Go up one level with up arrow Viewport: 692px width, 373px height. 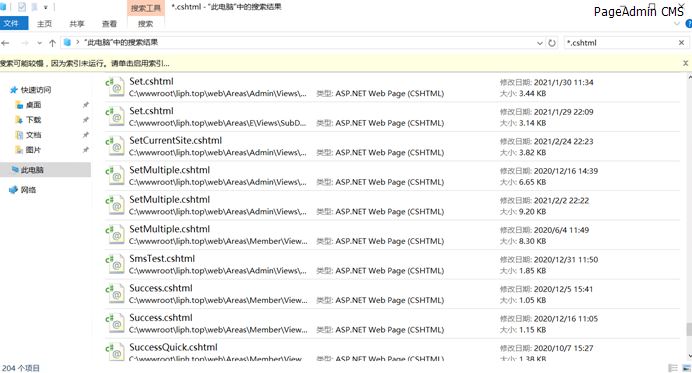tap(53, 43)
